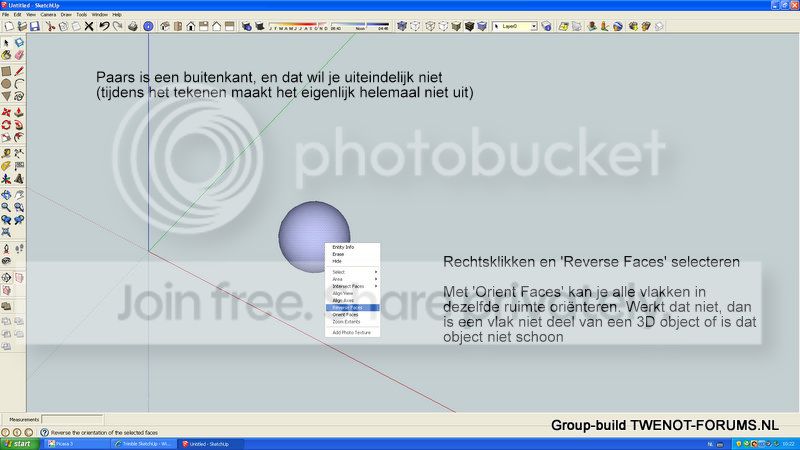Click the black X Erase toolbar icon

coord(89,26)
